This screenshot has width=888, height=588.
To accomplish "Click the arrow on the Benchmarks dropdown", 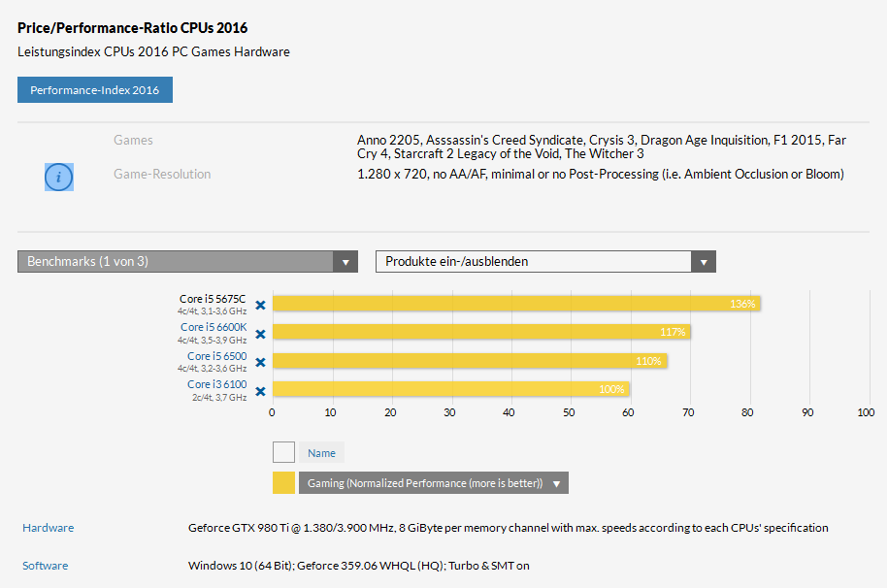I will (x=345, y=262).
